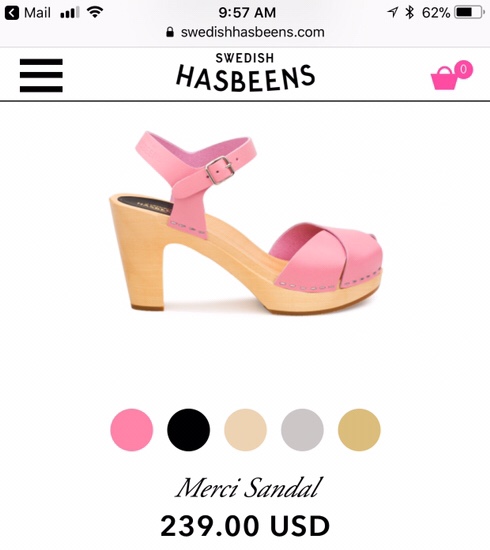Viewport: 490px width, 550px height.
Task: Open the Merci Sandal product title
Action: [248, 488]
